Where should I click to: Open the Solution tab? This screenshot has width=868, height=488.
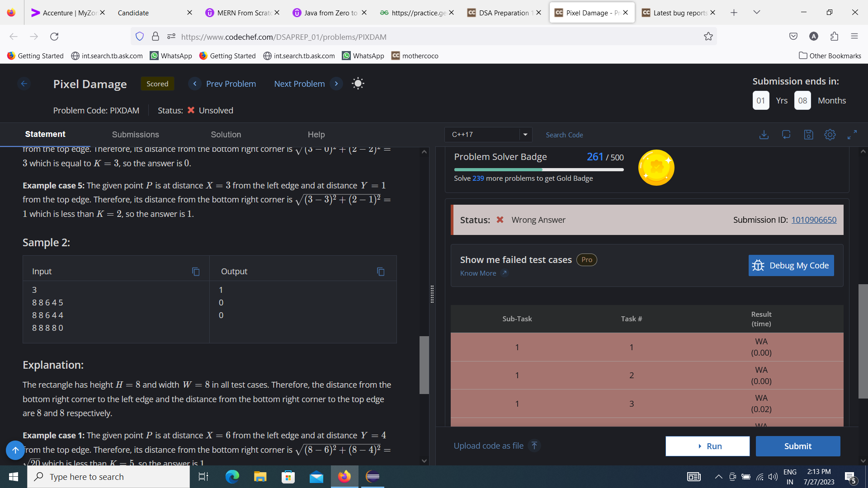pos(226,135)
